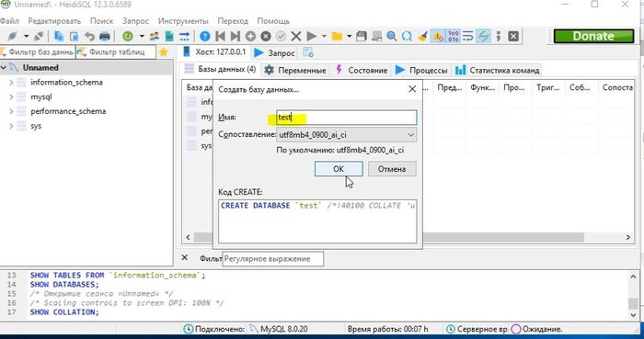
Task: Click the insert row plus icon
Action: pos(250,37)
